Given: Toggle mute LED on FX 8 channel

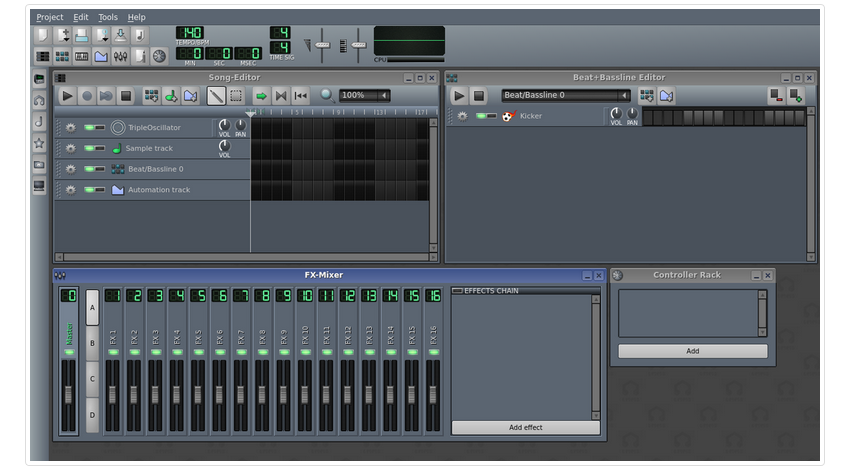Looking at the screenshot, I should point(263,352).
